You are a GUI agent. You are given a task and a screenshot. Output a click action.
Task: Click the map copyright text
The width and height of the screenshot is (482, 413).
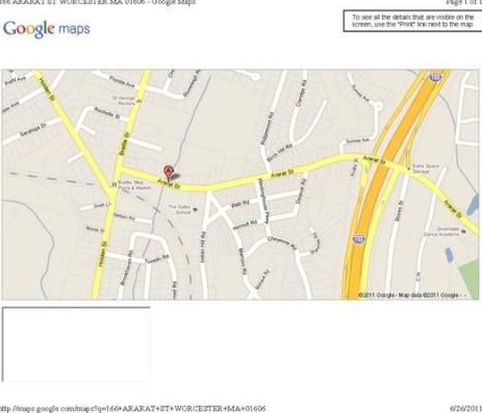[x=411, y=295]
